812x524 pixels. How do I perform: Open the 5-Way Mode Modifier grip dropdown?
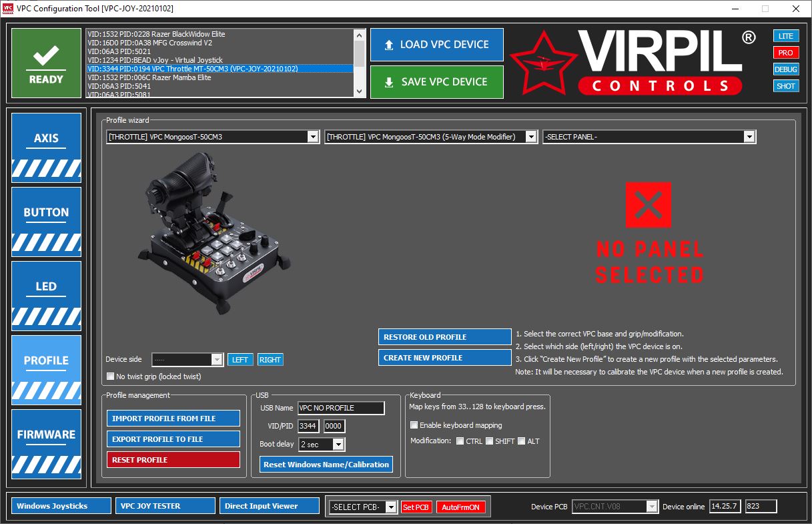click(530, 136)
